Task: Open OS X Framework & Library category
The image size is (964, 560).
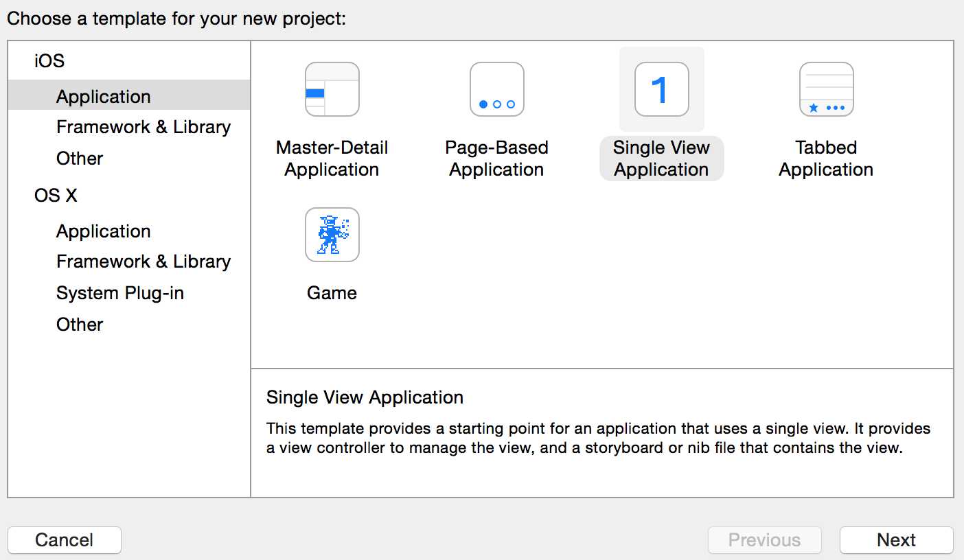Action: 144,261
